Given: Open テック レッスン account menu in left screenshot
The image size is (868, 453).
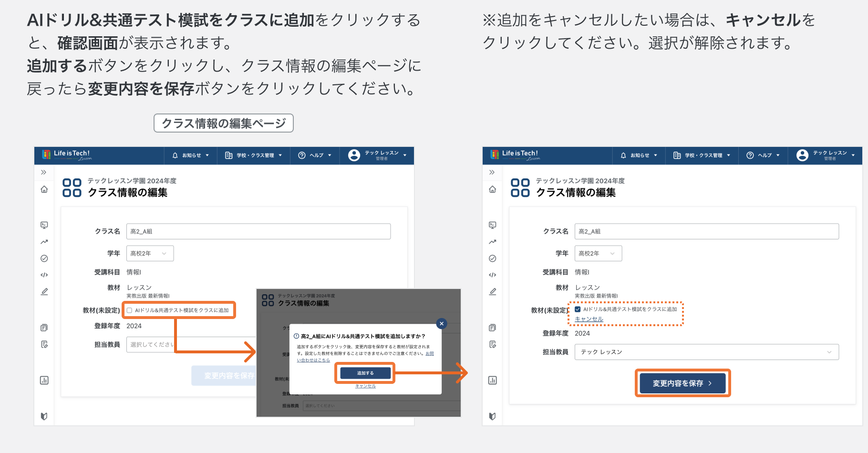Looking at the screenshot, I should (377, 155).
